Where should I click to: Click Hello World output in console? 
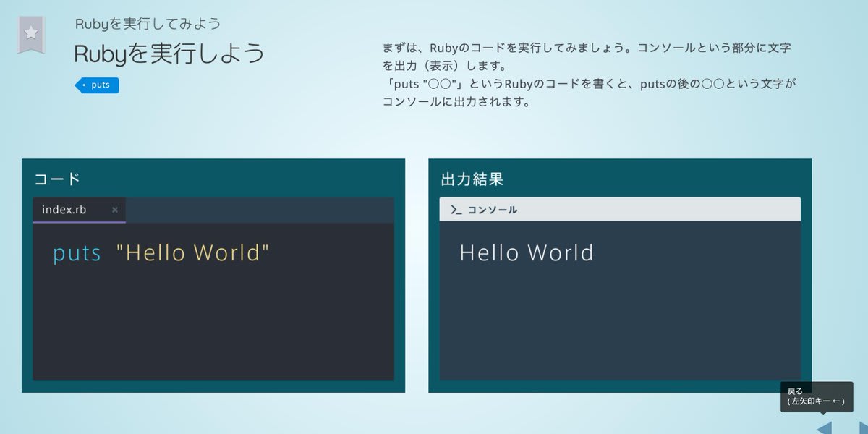527,252
